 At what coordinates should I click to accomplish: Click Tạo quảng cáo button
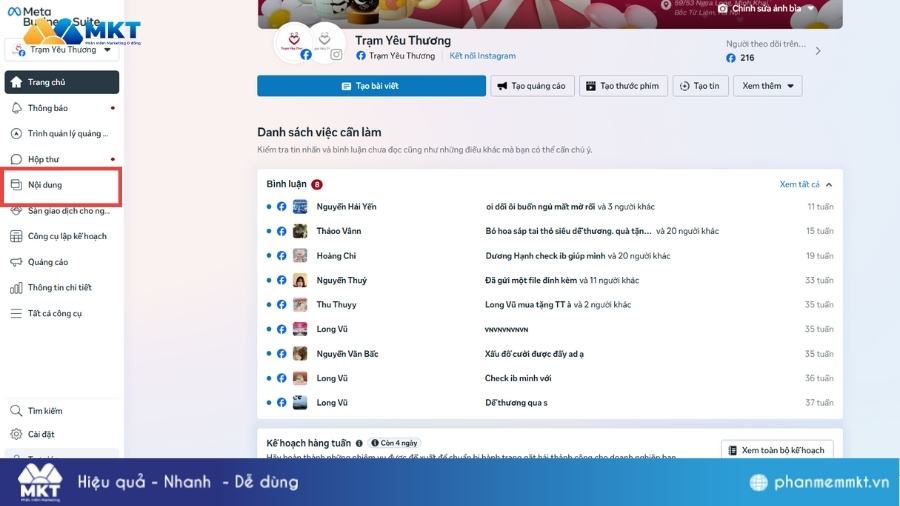coord(532,86)
